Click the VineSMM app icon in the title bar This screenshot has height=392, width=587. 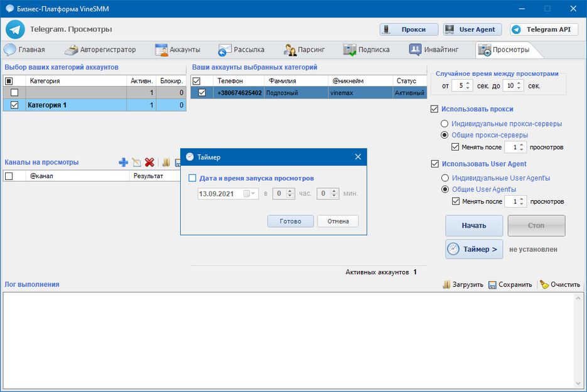pos(10,8)
